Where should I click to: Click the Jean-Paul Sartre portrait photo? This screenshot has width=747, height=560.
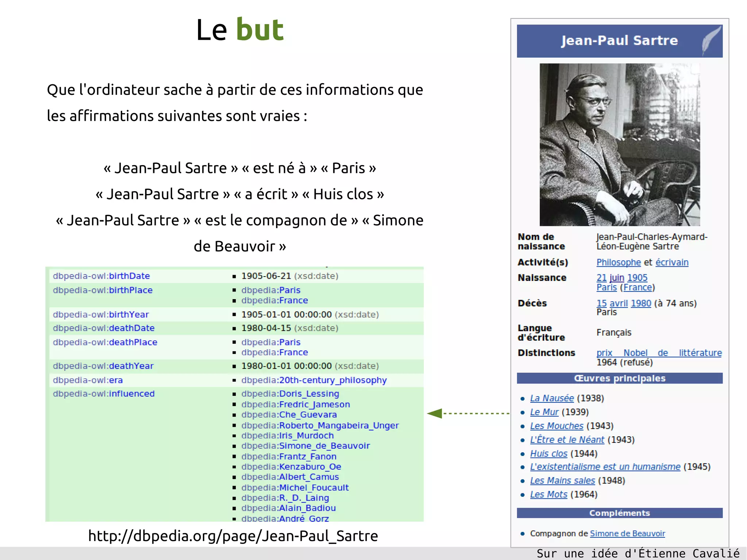pos(620,144)
